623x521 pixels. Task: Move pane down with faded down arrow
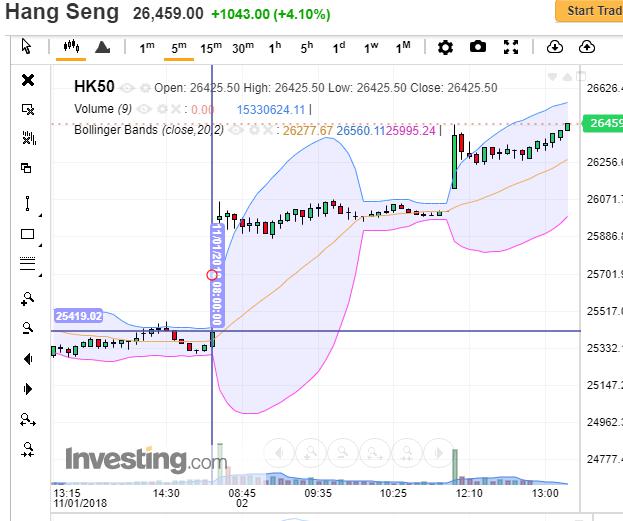coord(552,76)
